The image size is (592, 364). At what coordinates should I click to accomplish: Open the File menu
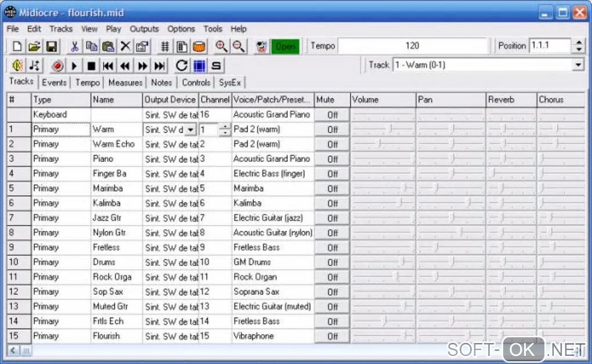pos(12,28)
